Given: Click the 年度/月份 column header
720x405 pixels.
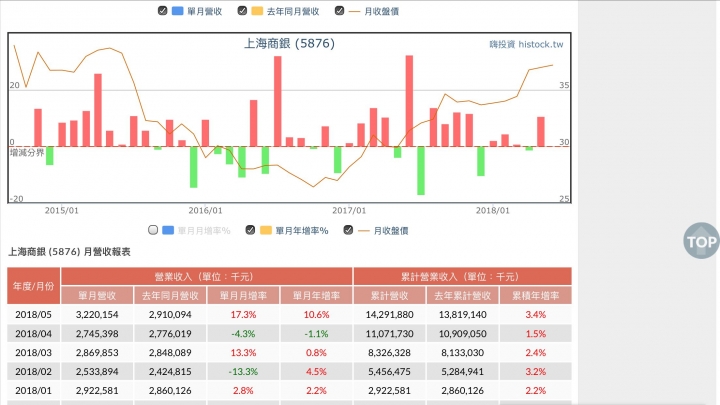Looking at the screenshot, I should (x=33, y=286).
